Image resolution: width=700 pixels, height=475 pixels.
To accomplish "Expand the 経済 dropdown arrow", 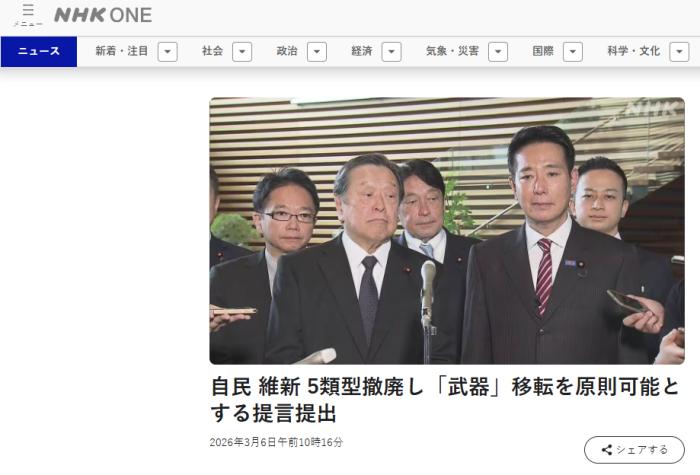I will [x=392, y=52].
